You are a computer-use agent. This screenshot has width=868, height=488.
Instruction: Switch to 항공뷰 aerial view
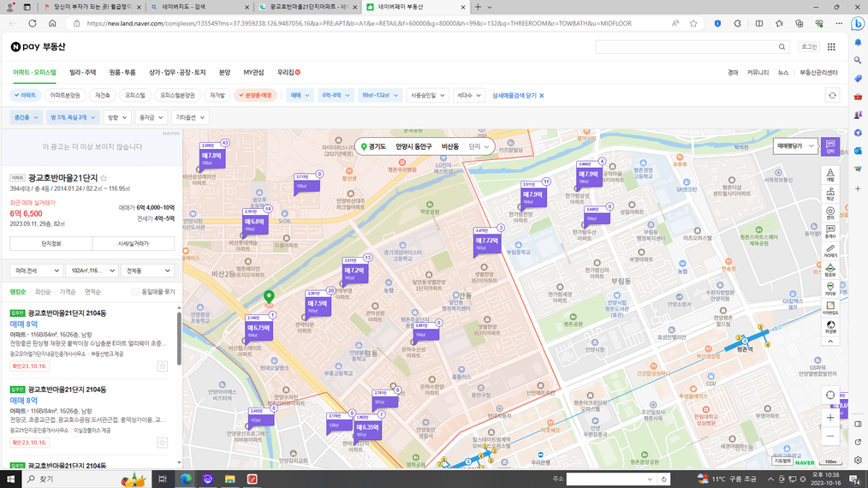(829, 271)
